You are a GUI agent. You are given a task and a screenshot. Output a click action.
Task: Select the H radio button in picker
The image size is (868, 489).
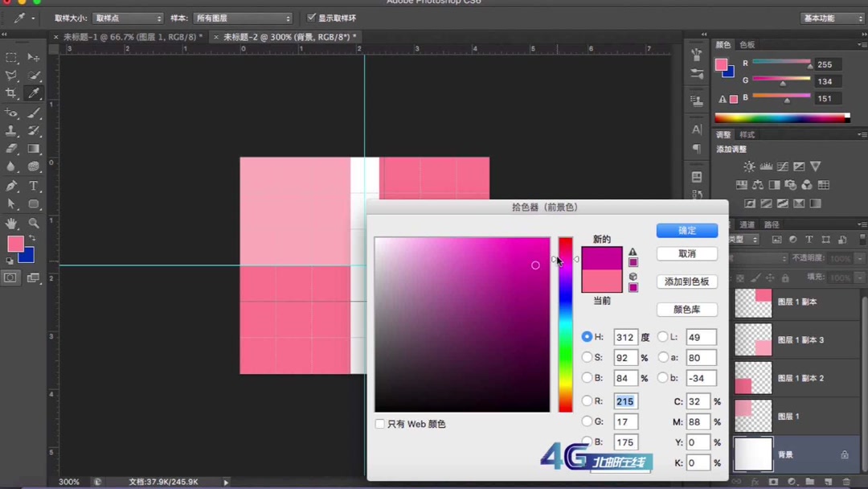click(587, 337)
